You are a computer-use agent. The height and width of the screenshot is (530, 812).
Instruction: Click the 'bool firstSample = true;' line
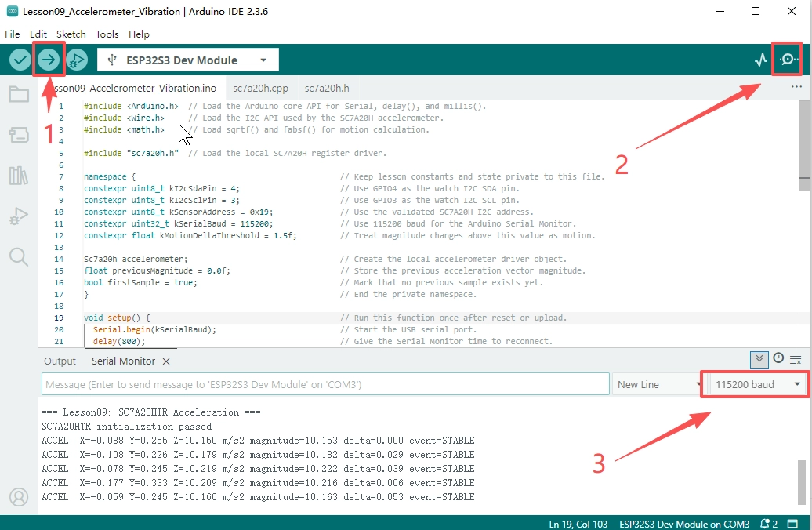pos(140,283)
